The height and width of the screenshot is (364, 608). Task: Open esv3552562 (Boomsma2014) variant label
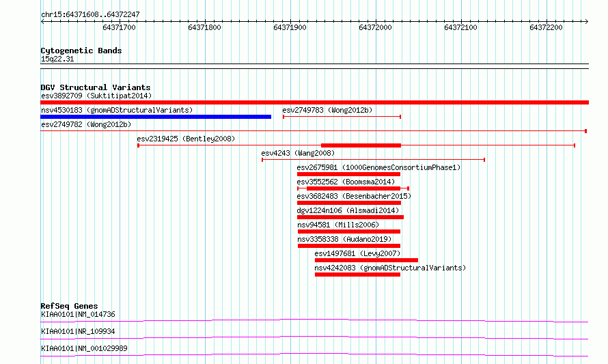click(346, 182)
